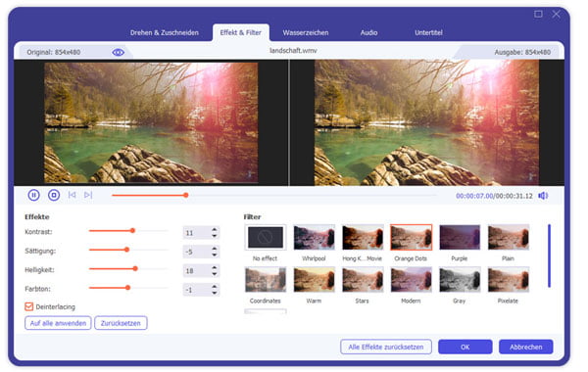Click Alle Effekte zurücksetzen button

point(386,347)
